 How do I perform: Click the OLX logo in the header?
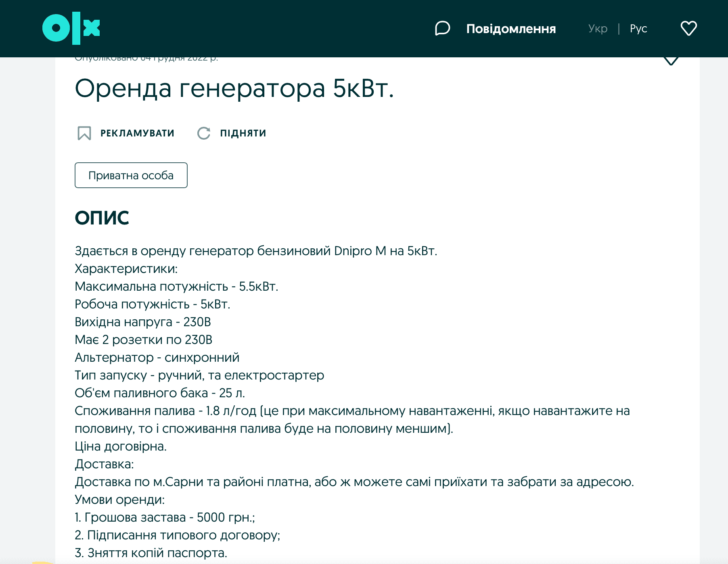pyautogui.click(x=71, y=28)
